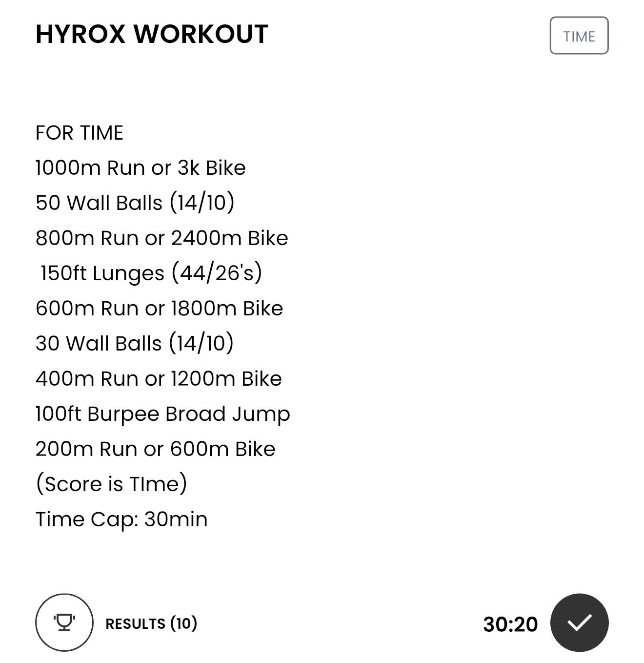Open the RESULTS (10) link
This screenshot has height=663, width=644.
(151, 623)
